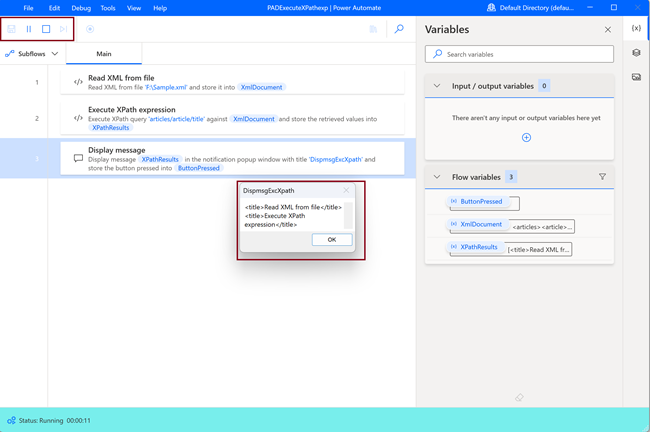The width and height of the screenshot is (650, 432).
Task: Select the Execute XPath expression action
Action: pos(232,119)
